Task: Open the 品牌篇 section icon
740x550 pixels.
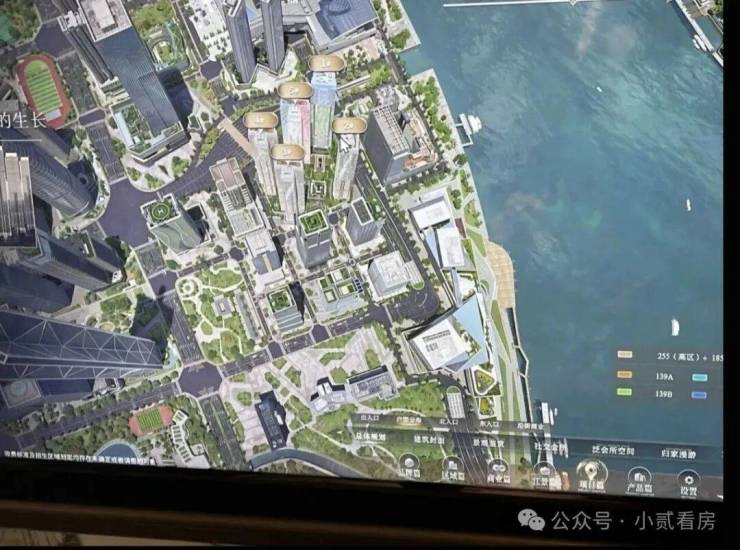Action: (409, 465)
